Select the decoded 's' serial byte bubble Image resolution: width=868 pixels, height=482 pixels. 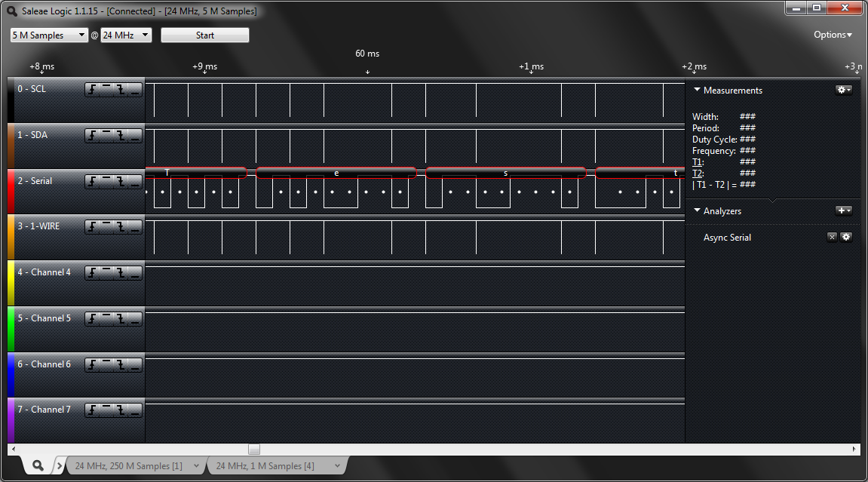pos(505,173)
